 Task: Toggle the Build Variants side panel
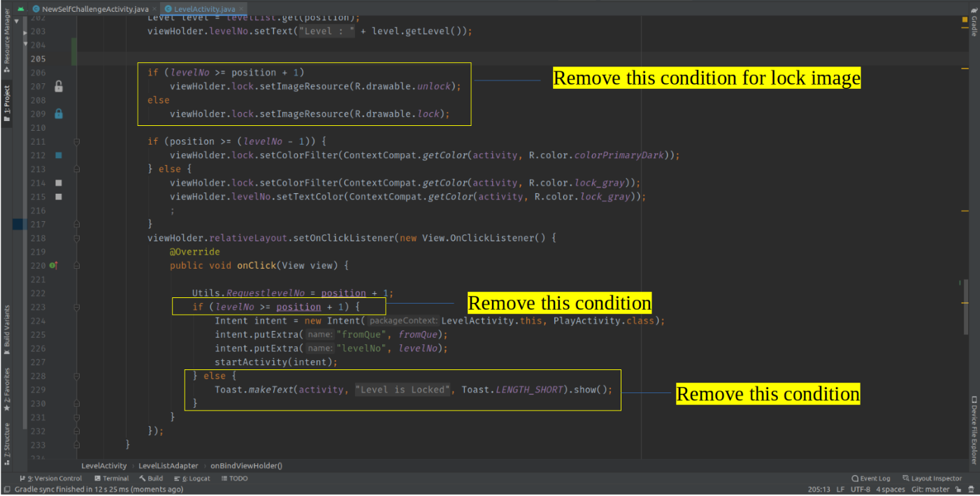point(7,327)
